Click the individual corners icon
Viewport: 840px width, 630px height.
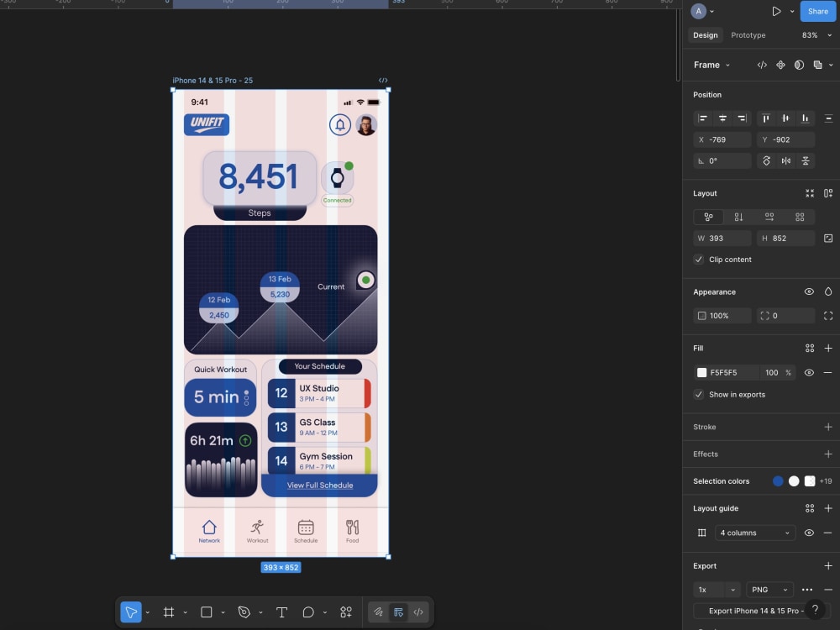[x=828, y=316]
